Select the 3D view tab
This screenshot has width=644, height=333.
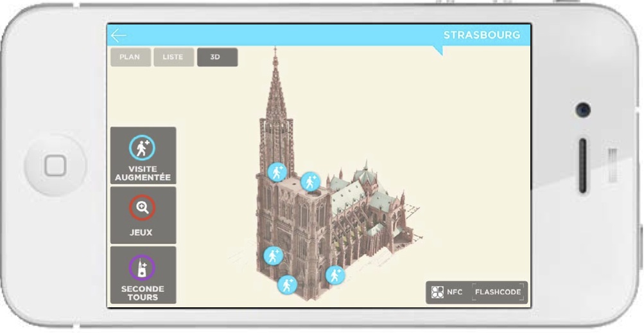217,57
